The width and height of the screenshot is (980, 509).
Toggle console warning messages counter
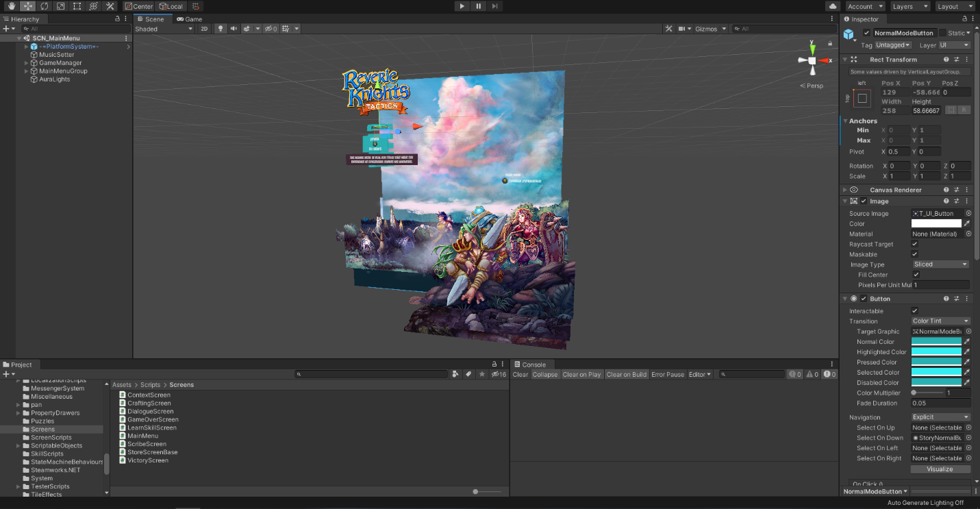(811, 374)
